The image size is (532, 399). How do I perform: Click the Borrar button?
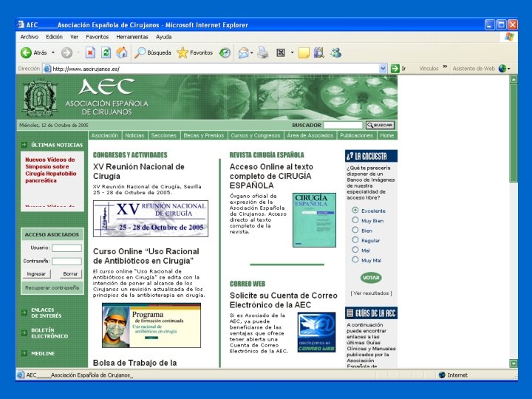point(70,274)
